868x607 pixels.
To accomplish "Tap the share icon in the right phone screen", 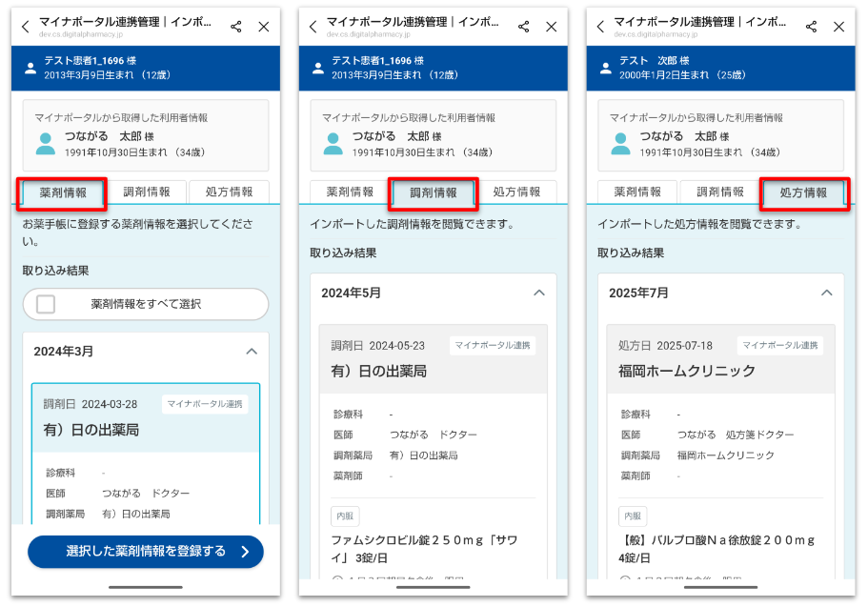I will pyautogui.click(x=811, y=27).
